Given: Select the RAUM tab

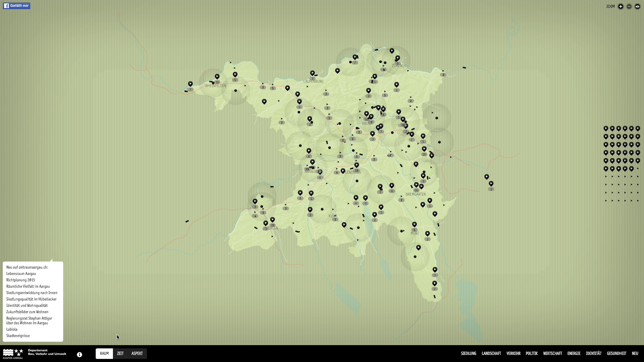Looking at the screenshot, I should pos(104,353).
